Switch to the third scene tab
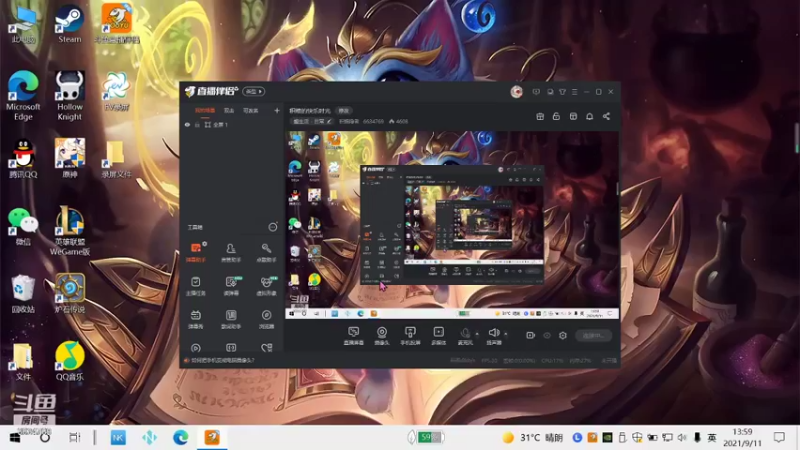The image size is (800, 450). tap(251, 110)
